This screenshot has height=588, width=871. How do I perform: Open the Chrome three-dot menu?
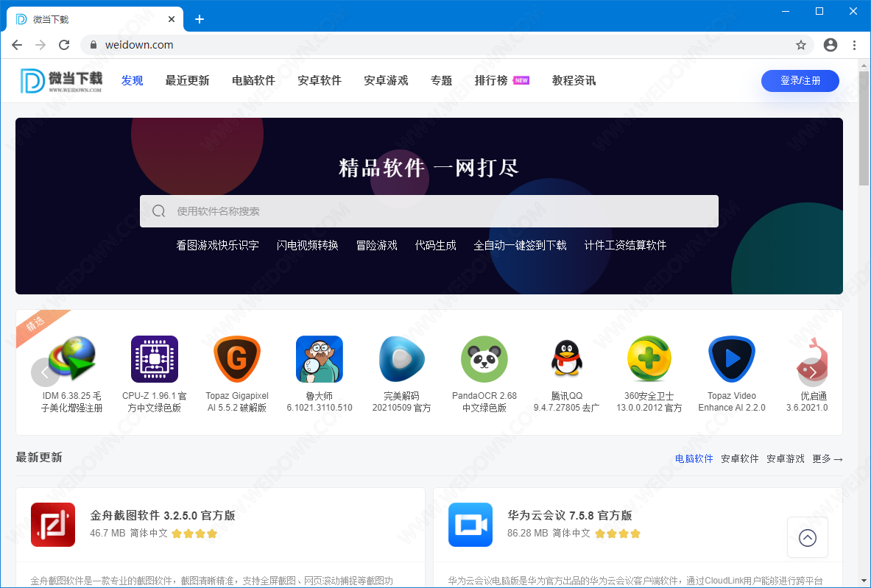coord(854,45)
